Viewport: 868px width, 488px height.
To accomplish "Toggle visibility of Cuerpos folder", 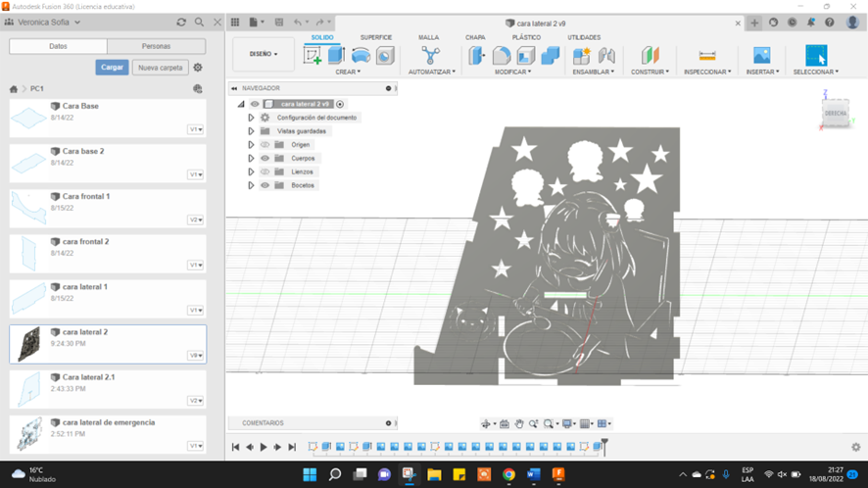I will coord(265,159).
